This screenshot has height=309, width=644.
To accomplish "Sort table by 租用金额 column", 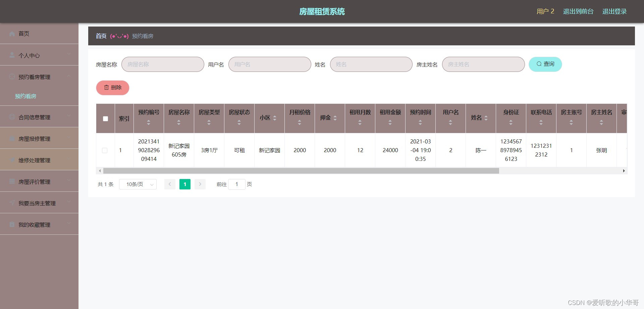I will [390, 123].
